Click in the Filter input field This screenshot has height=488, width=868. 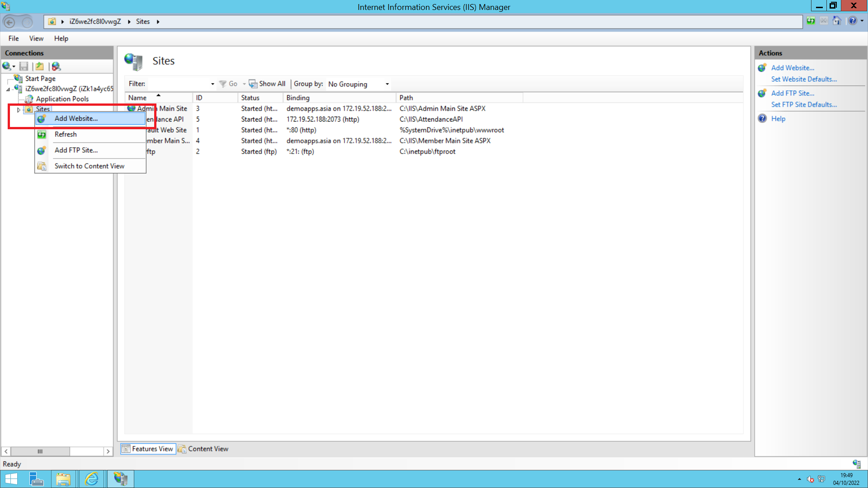click(179, 84)
